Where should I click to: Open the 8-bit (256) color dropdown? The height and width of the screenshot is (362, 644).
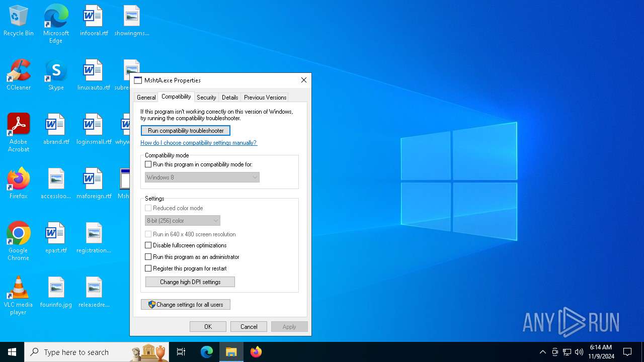point(183,221)
